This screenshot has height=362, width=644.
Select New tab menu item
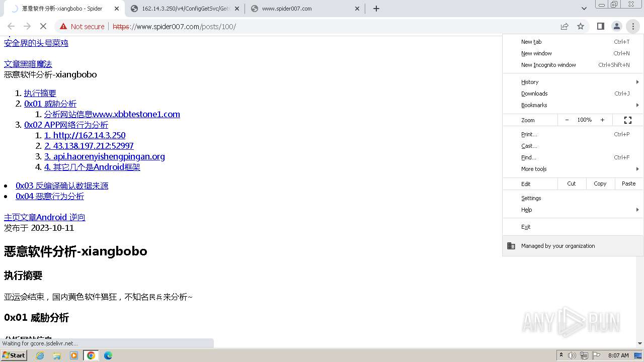pyautogui.click(x=573, y=42)
